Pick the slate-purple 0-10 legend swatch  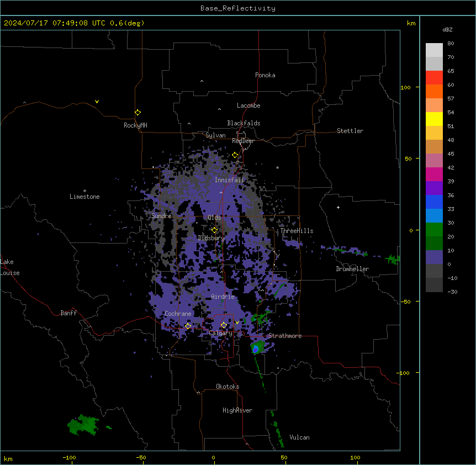[x=434, y=257]
